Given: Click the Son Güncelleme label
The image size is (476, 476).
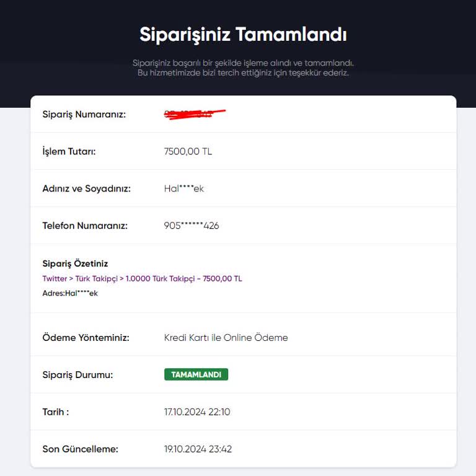Looking at the screenshot, I should [80, 449].
